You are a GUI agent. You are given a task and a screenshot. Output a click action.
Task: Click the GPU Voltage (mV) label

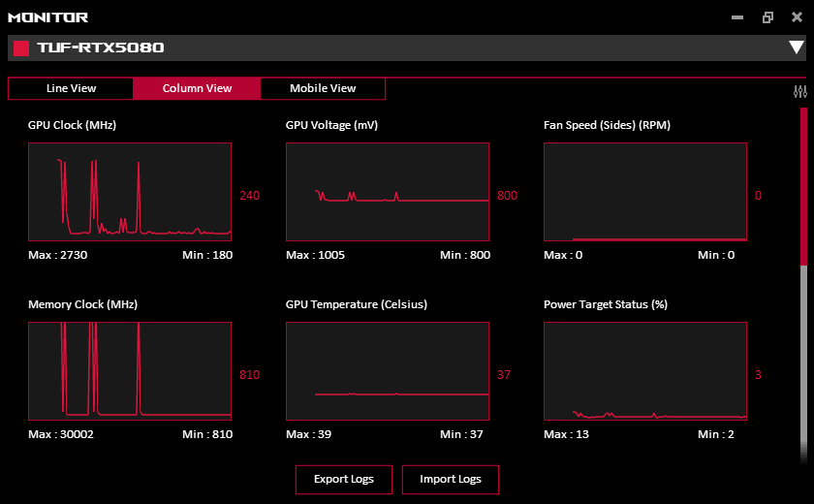[331, 125]
